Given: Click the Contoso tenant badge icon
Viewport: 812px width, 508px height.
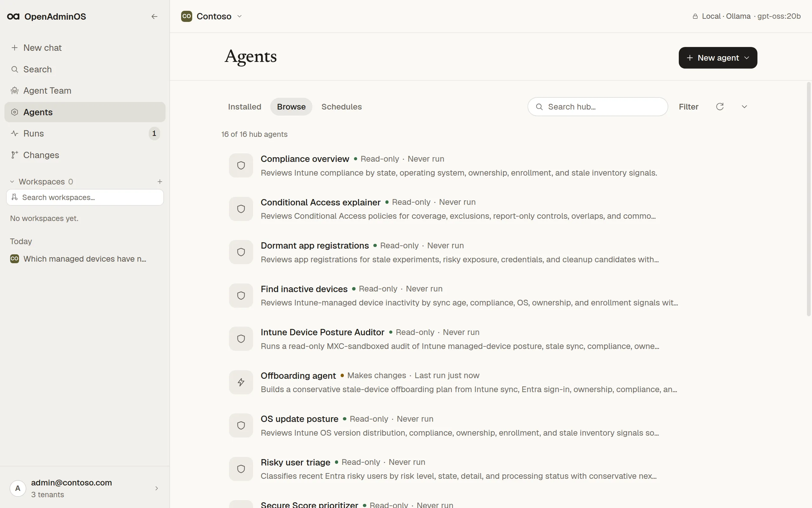Looking at the screenshot, I should pyautogui.click(x=187, y=16).
